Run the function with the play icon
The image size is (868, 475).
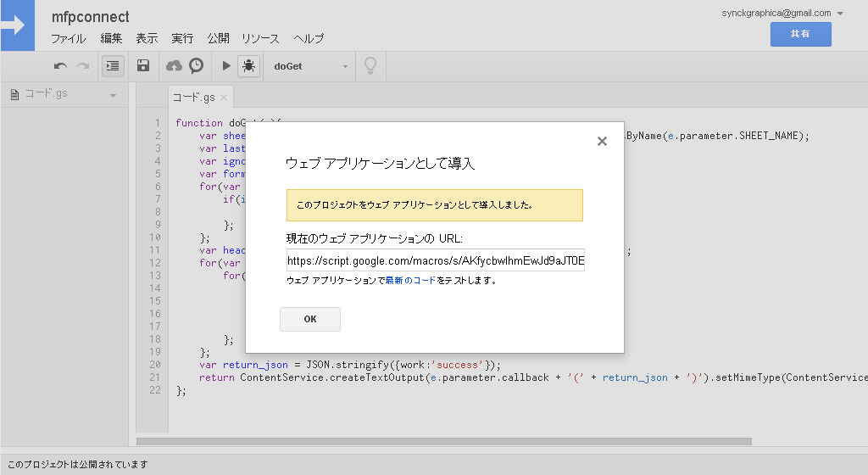[225, 66]
